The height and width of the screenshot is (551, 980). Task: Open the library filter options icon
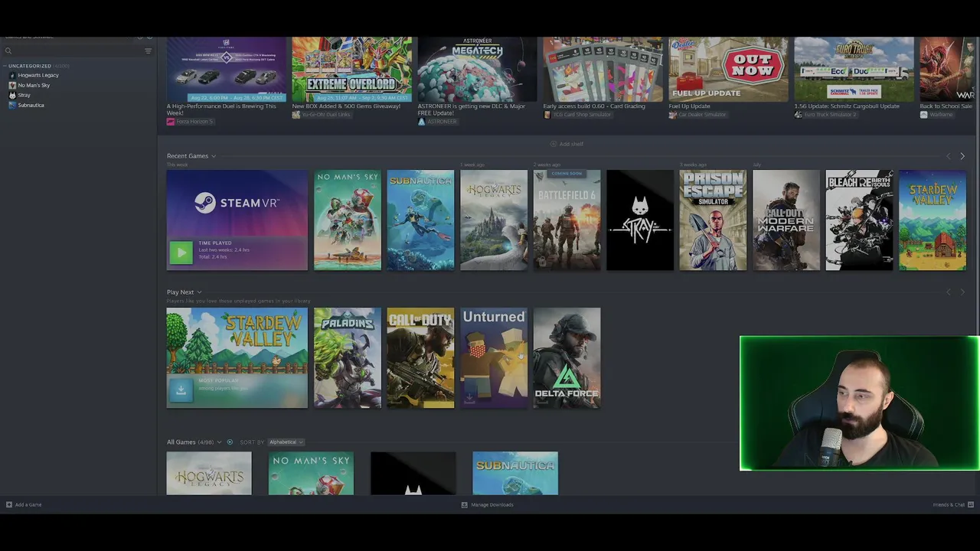pos(148,51)
